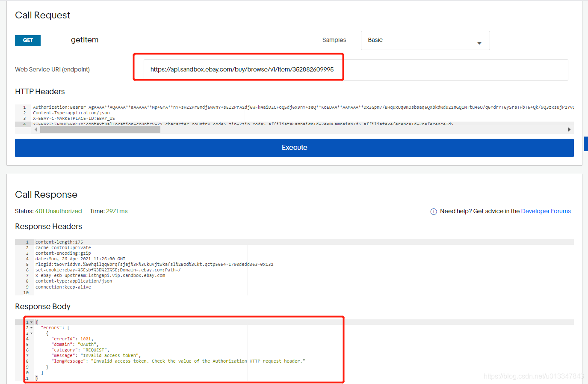Click the help info icon
Viewport: 588px width, 384px height.
click(433, 211)
